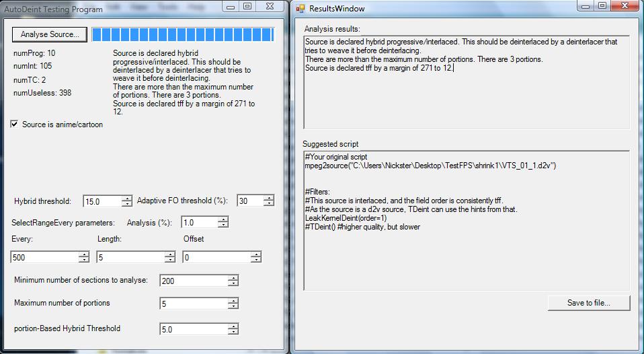Focus the Hybrid threshold input field
Viewport: 644px width, 354px height.
point(103,201)
